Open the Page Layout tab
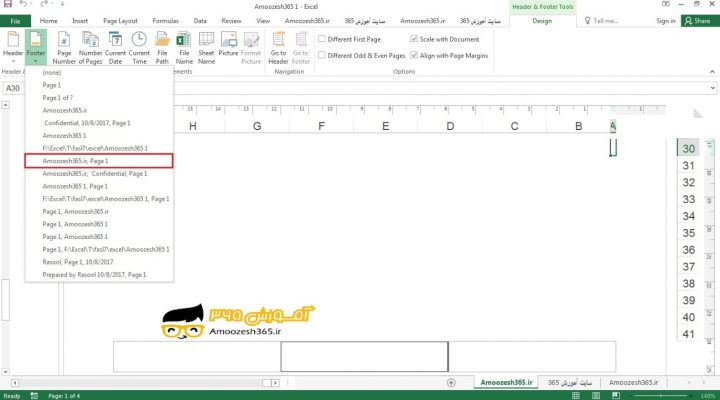Image resolution: width=720 pixels, height=400 pixels. pyautogui.click(x=120, y=21)
